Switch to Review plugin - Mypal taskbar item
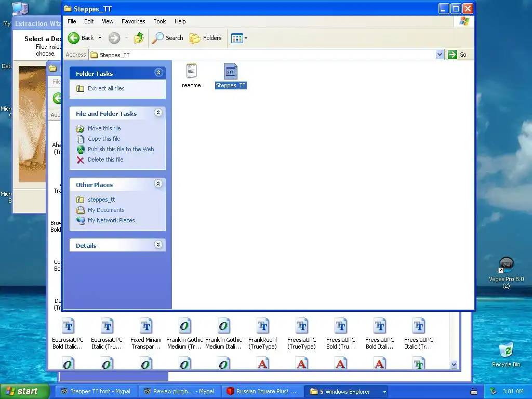Screen dimensions: 532x399 [179, 391]
